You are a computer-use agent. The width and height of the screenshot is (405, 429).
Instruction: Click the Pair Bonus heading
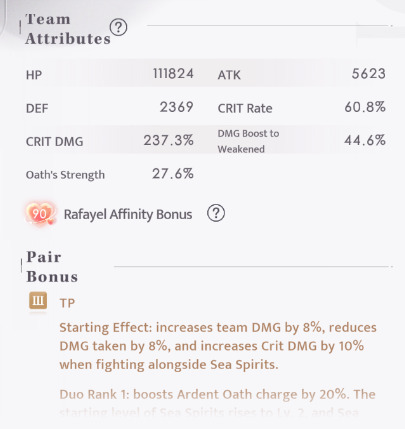(x=52, y=267)
